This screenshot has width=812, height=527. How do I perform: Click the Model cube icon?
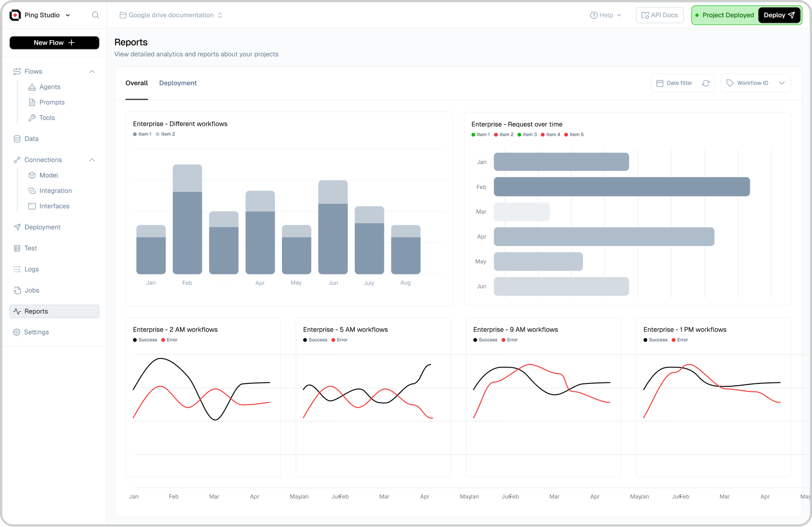coord(32,175)
